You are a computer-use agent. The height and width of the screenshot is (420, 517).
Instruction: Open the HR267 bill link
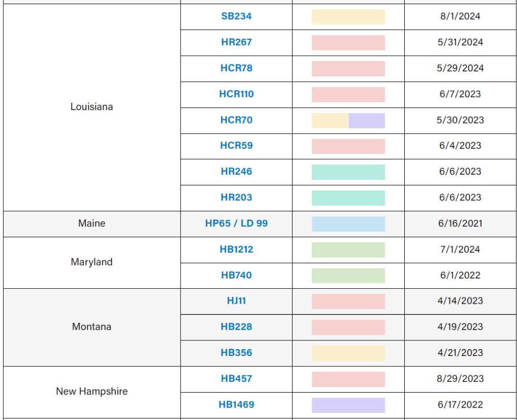click(x=236, y=42)
